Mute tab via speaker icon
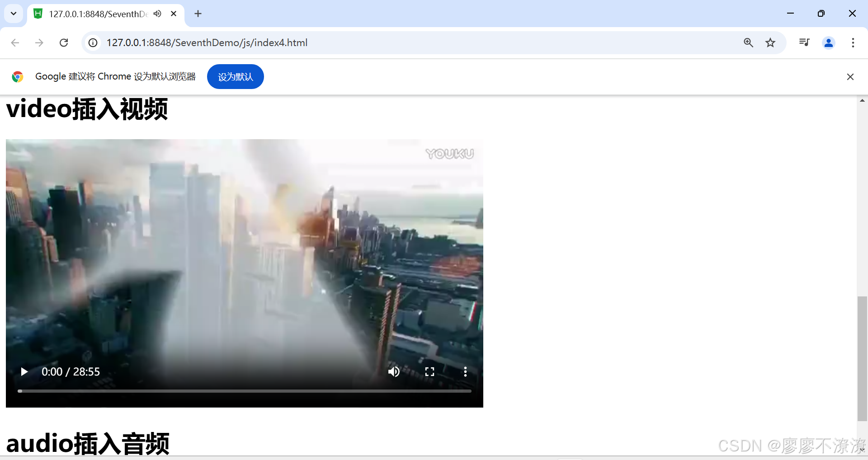This screenshot has width=868, height=460. (x=157, y=14)
